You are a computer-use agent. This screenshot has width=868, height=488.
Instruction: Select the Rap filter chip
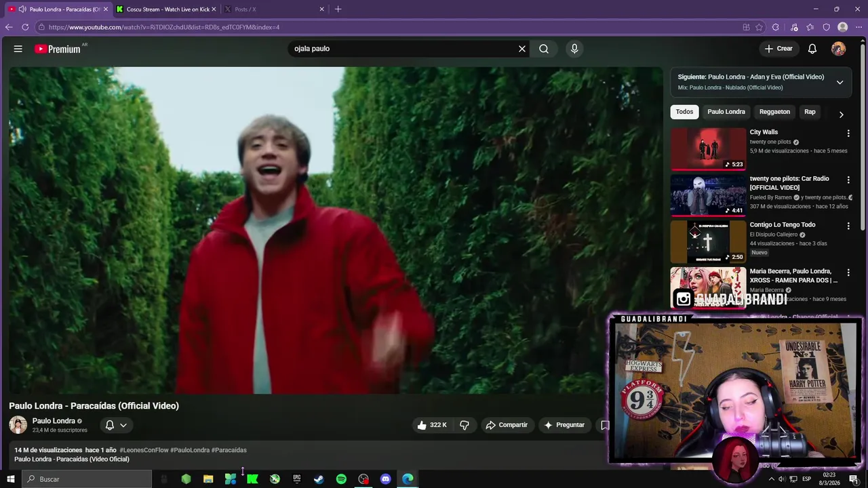click(810, 112)
